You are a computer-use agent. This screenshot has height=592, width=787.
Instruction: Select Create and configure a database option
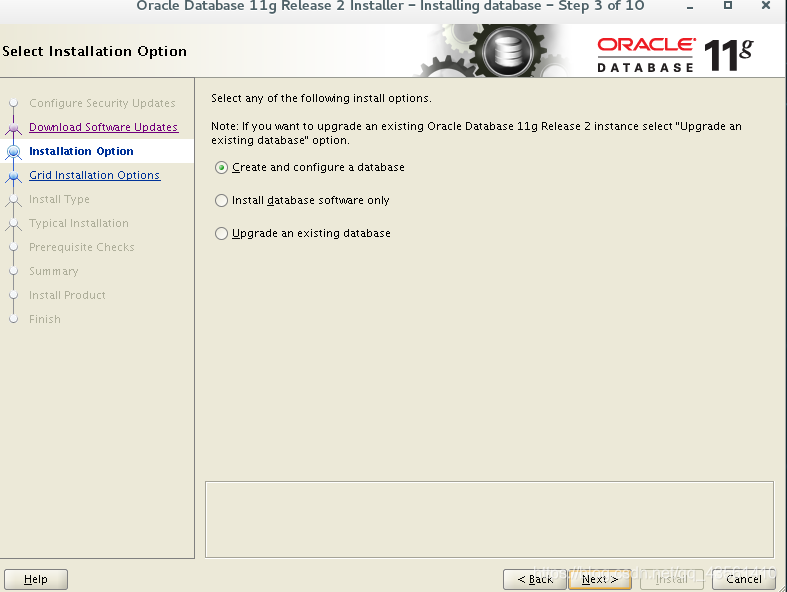coord(310,167)
